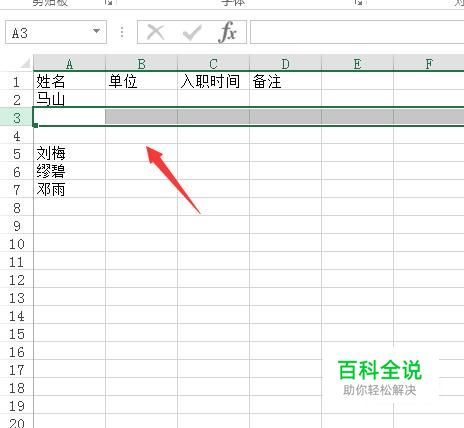Click the cancel X icon in formula bar
This screenshot has height=428, width=464.
click(x=155, y=32)
